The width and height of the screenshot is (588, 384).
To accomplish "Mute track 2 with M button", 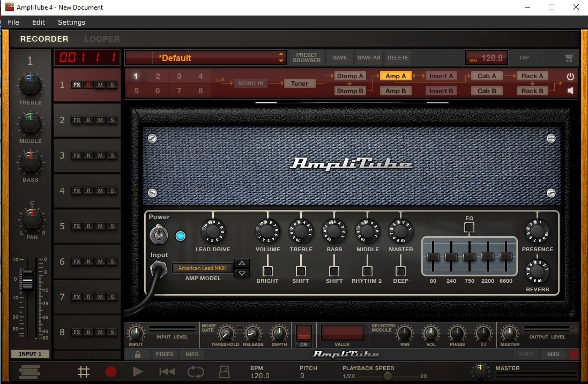I will [100, 121].
